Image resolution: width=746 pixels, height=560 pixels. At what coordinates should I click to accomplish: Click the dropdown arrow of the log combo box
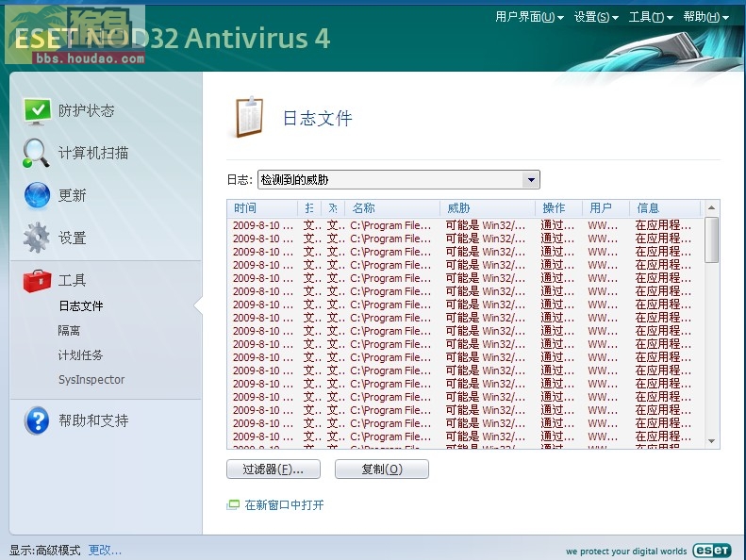click(x=531, y=180)
